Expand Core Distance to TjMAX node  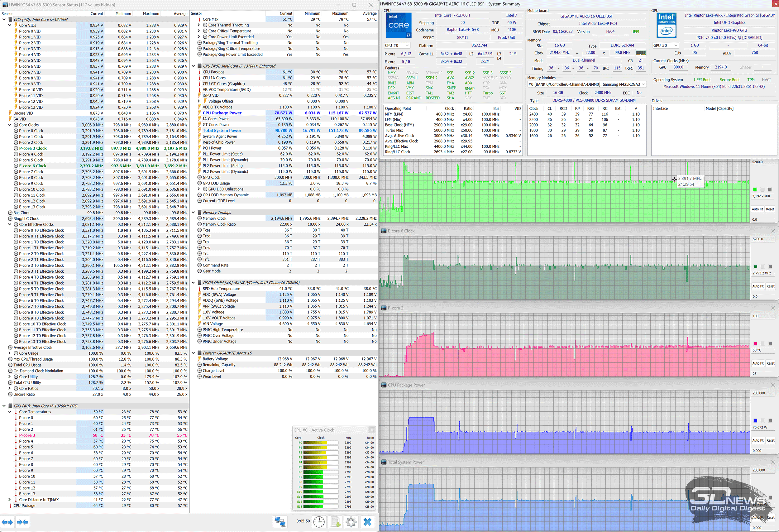coord(10,500)
